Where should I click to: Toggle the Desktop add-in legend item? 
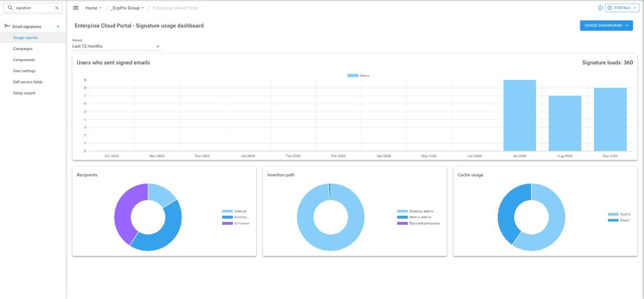click(x=415, y=211)
